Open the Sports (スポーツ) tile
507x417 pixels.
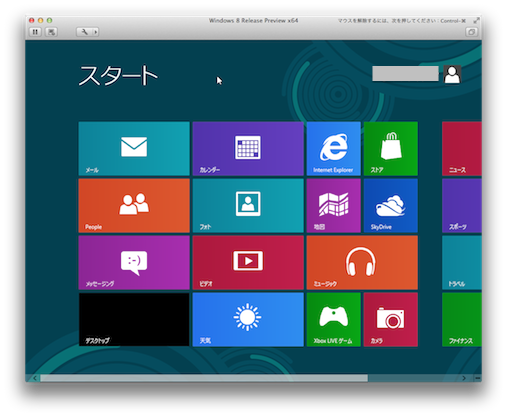click(462, 206)
